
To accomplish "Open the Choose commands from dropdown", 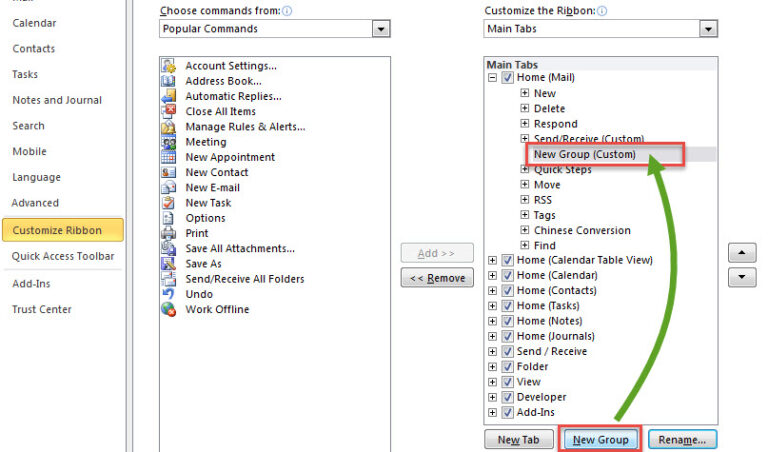I will 381,29.
